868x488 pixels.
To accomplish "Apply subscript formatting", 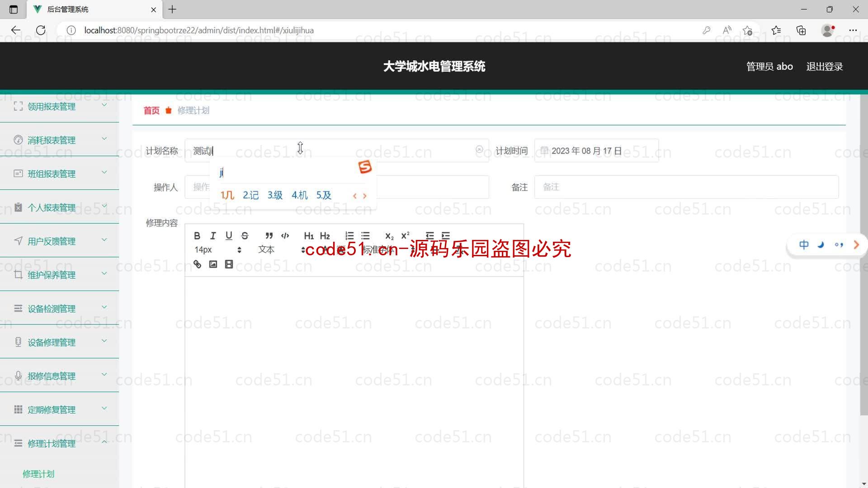I will click(389, 235).
